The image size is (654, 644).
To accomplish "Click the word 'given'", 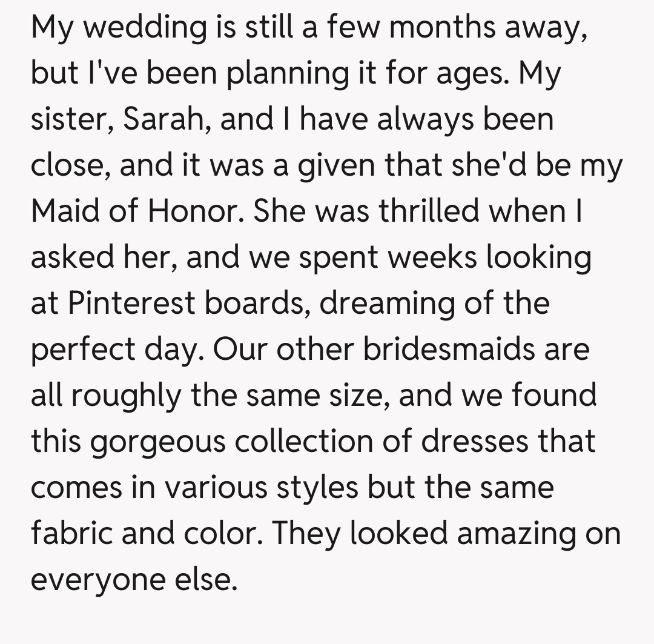I will pos(335,165).
